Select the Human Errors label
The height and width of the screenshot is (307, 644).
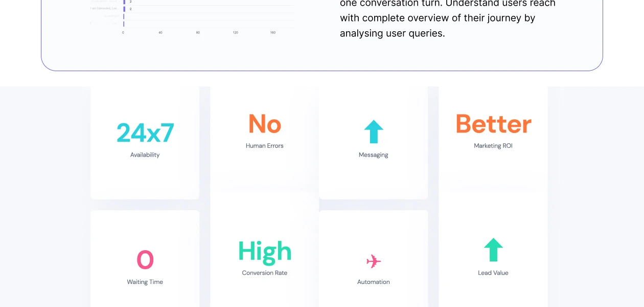[265, 146]
